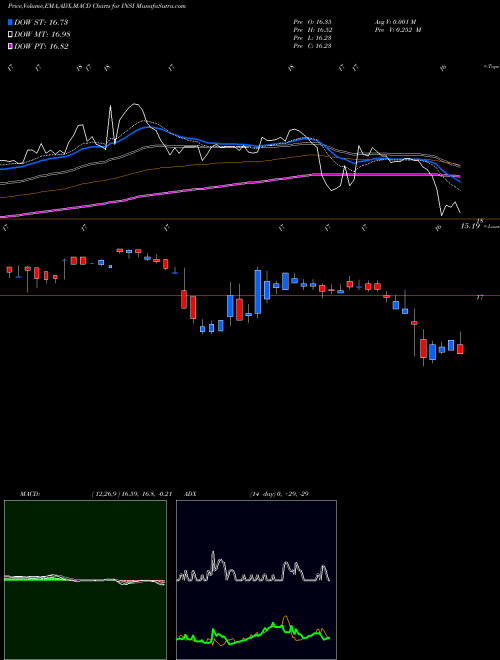Select the 'DOW MT: 16.98' legend text

42,35
